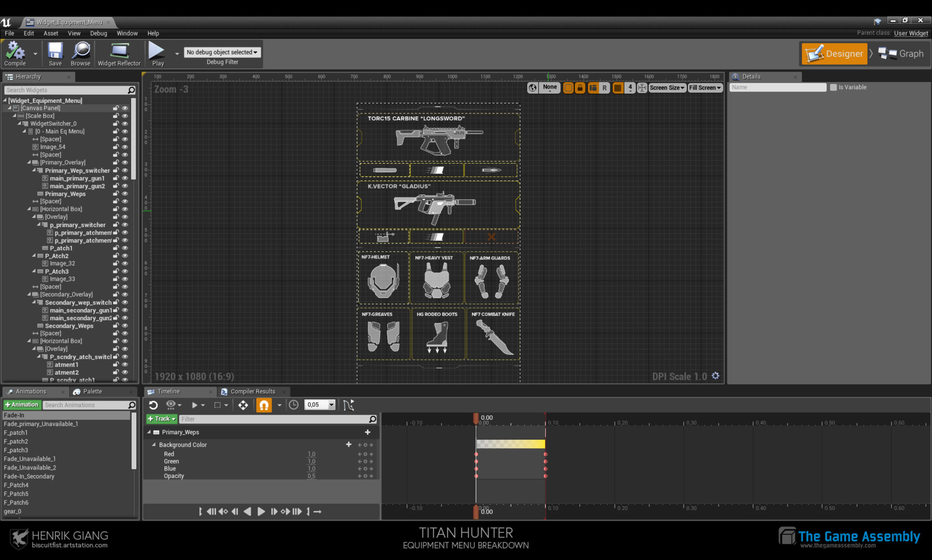The image size is (932, 560).
Task: Jump to previous keyframe in timeline transport
Action: click(x=223, y=512)
